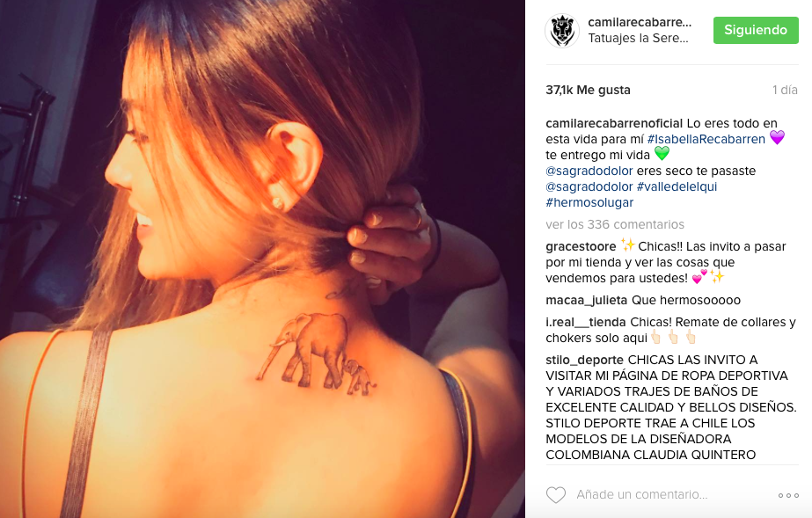Image resolution: width=812 pixels, height=518 pixels.
Task: Open camilarecabarrenoficial caption username
Action: click(x=614, y=124)
